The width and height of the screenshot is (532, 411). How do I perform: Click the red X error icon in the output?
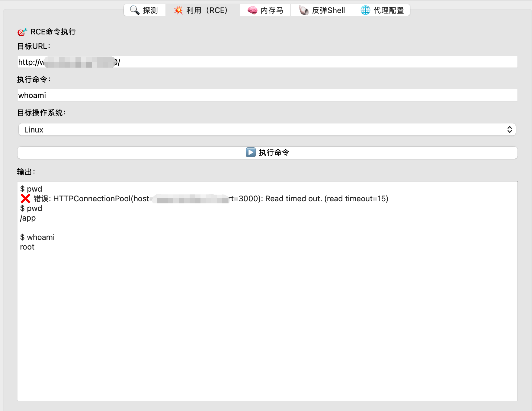(25, 199)
